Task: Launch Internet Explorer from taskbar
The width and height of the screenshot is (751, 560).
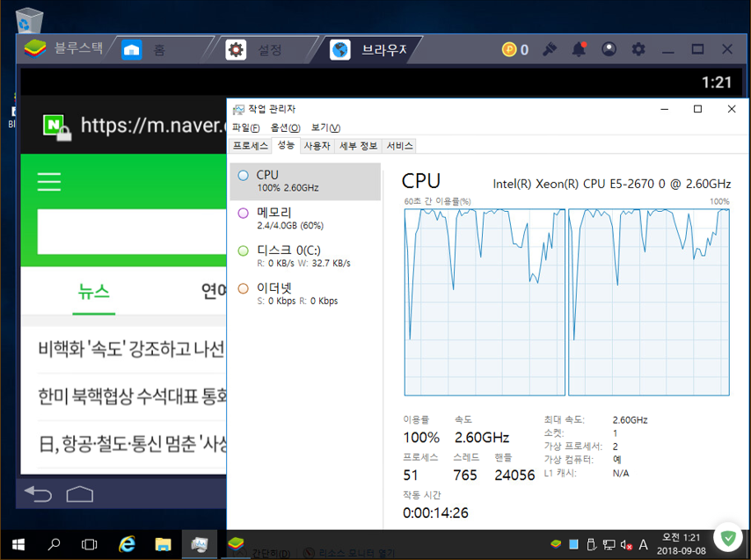Action: pos(127,545)
